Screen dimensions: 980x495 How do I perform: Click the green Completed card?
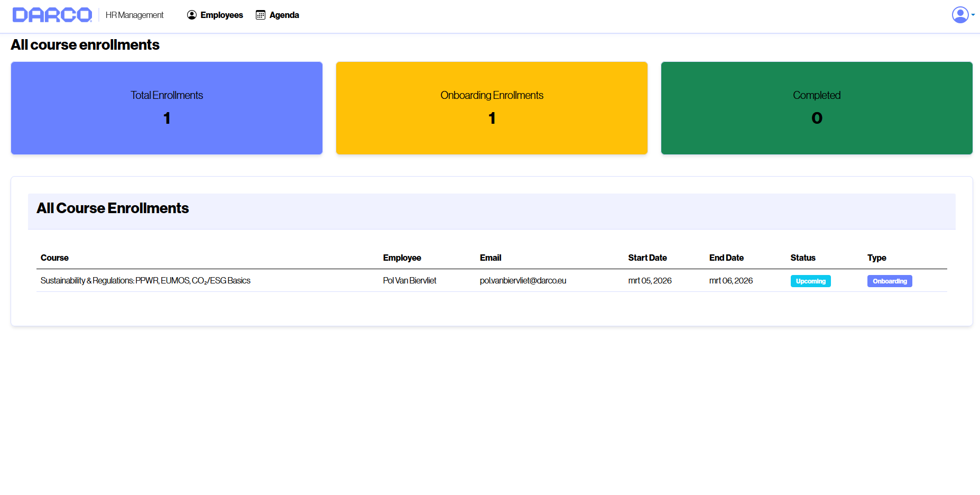coord(816,108)
